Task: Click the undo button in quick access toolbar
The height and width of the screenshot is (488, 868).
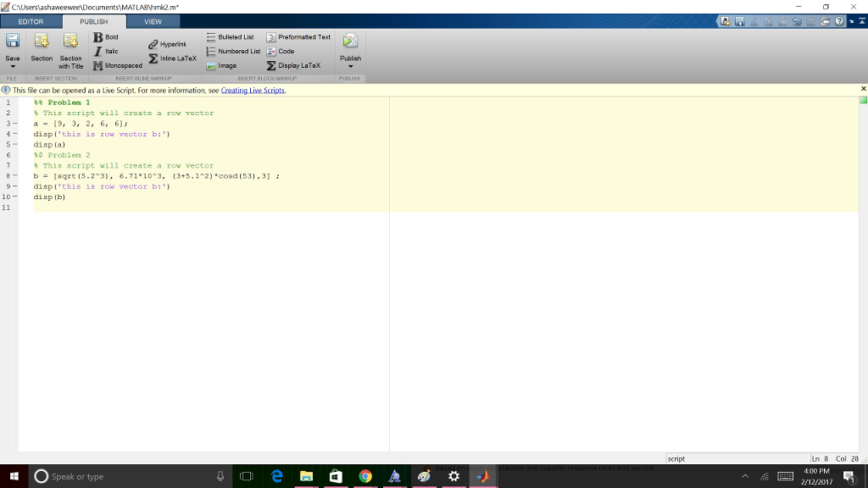Action: point(798,21)
